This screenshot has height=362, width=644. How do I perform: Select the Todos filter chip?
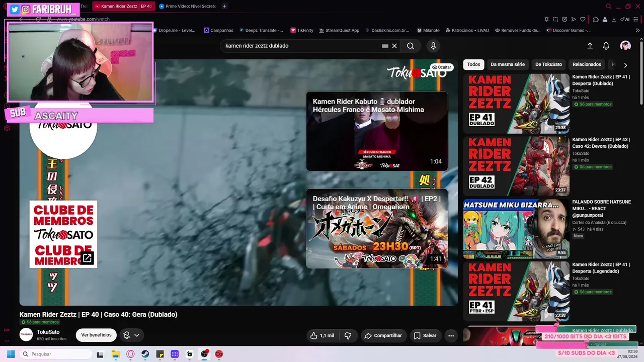473,64
